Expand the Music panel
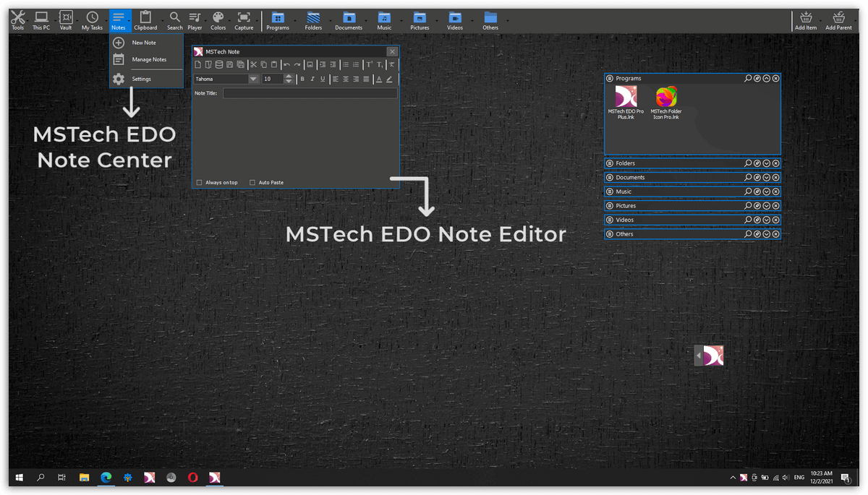868x495 pixels. [x=767, y=191]
